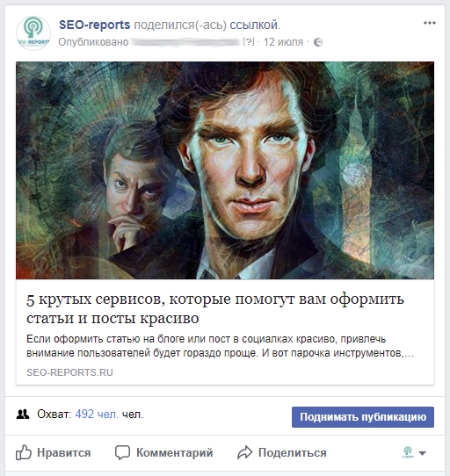Open the article titled 5 крутых сервисов

(215, 308)
